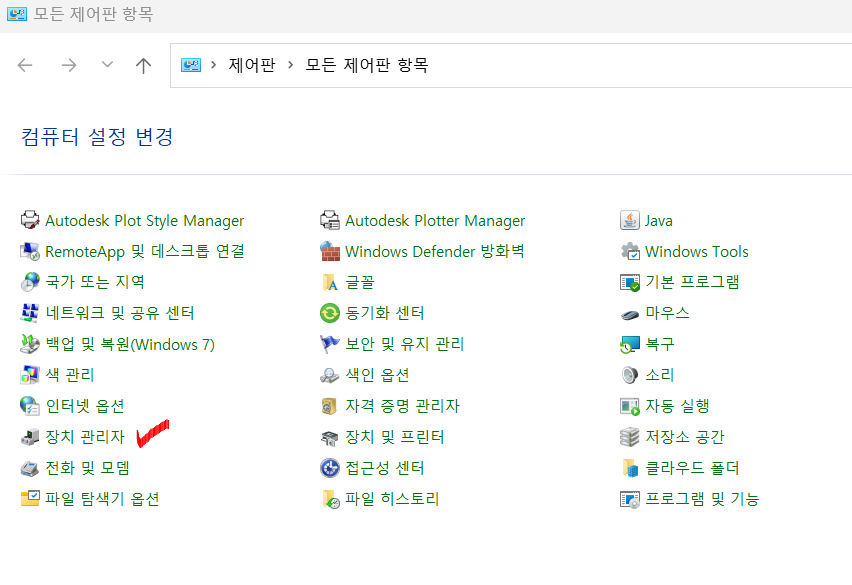
Task: Expand the recent locations dropdown chevron
Action: click(x=108, y=65)
